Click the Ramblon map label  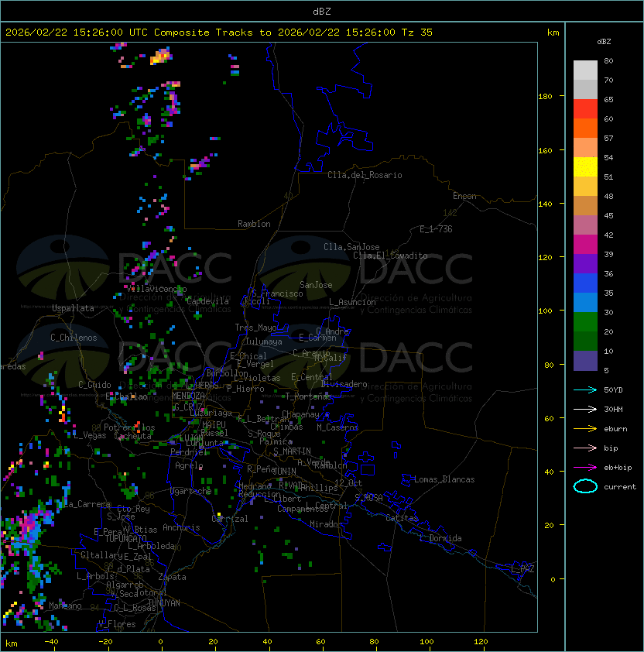pos(254,224)
